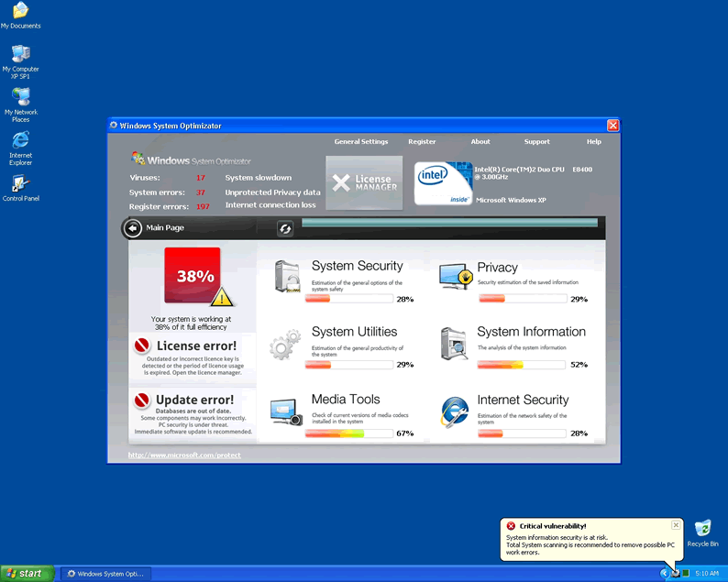
Task: Click the System Security safe icon
Action: (288, 276)
